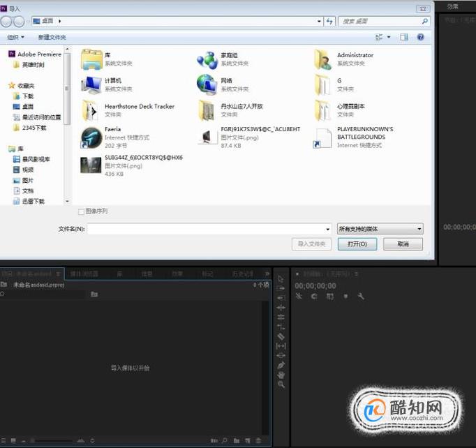Select Adobe Premiere in navigation pane

click(x=35, y=54)
